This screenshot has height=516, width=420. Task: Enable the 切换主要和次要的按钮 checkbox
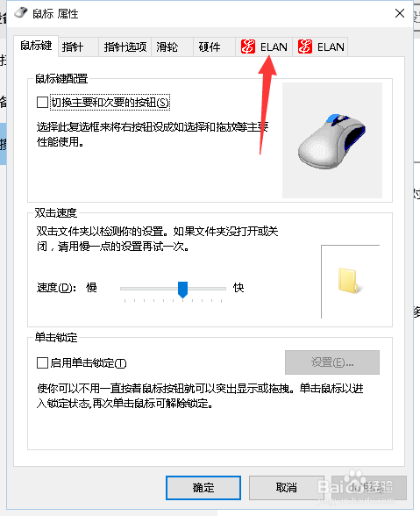[x=42, y=102]
